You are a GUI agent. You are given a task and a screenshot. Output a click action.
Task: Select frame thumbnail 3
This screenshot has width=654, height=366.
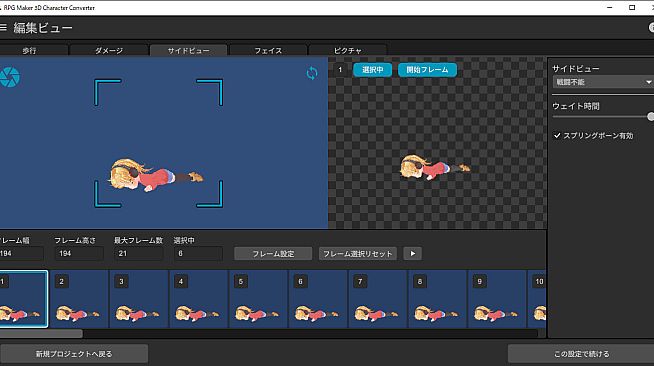[139, 299]
